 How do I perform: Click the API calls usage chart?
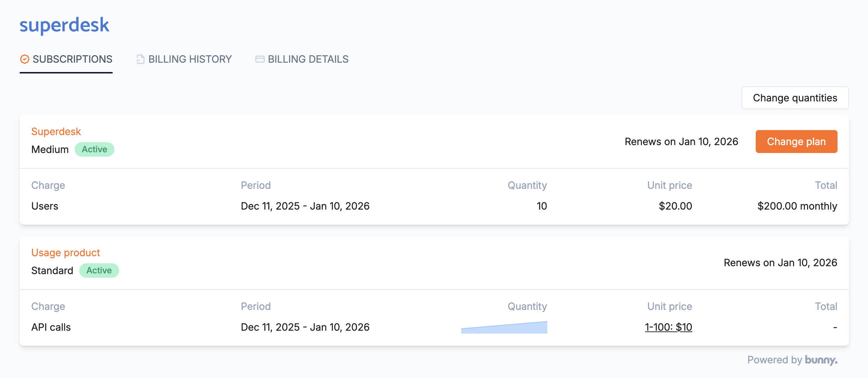tap(504, 327)
